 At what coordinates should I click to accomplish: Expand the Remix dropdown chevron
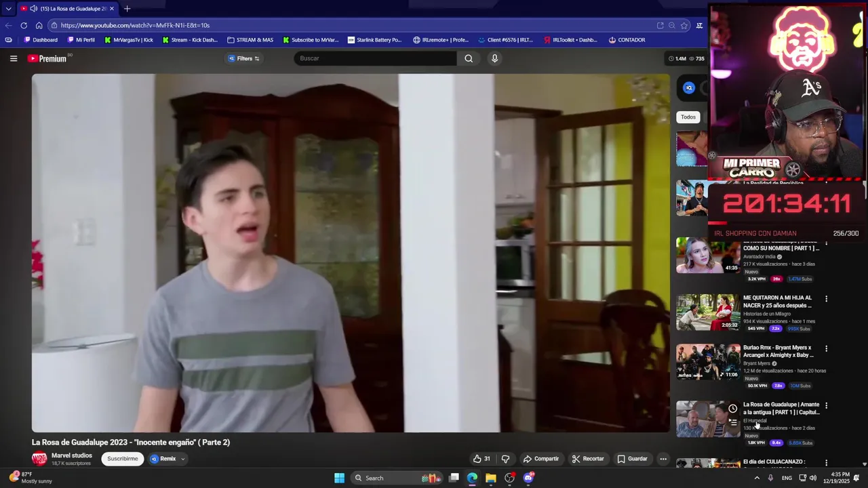[x=182, y=459]
